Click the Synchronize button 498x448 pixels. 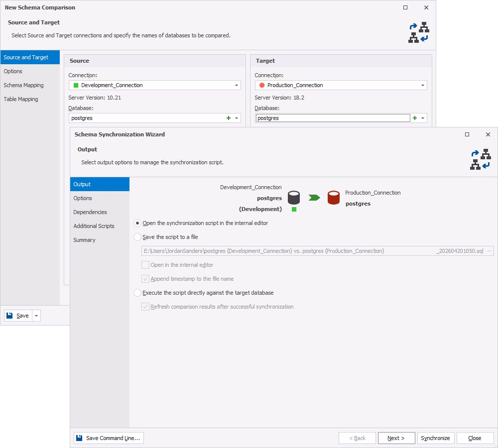[x=435, y=438]
